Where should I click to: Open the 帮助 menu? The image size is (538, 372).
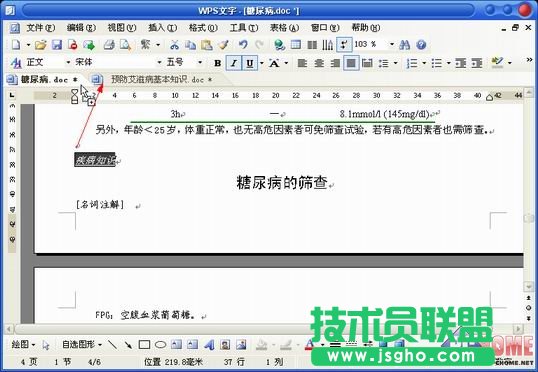[365, 27]
